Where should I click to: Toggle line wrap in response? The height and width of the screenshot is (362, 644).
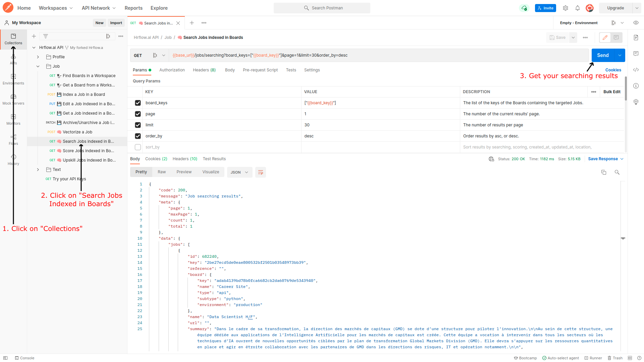pos(261,172)
